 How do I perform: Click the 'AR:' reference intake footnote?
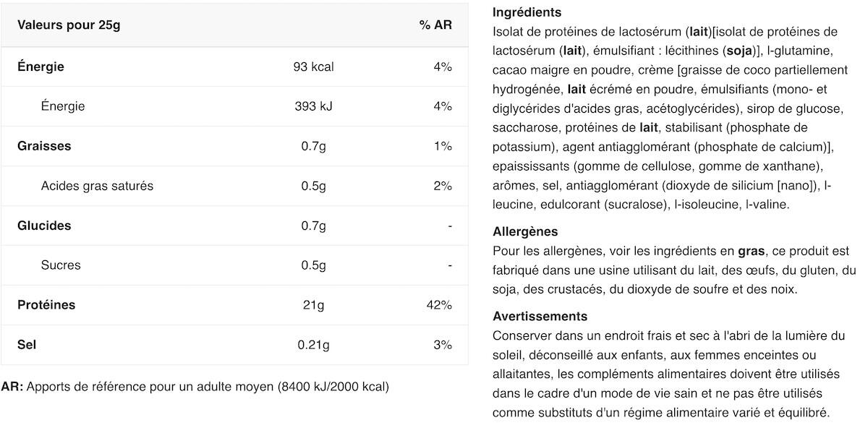(195, 387)
